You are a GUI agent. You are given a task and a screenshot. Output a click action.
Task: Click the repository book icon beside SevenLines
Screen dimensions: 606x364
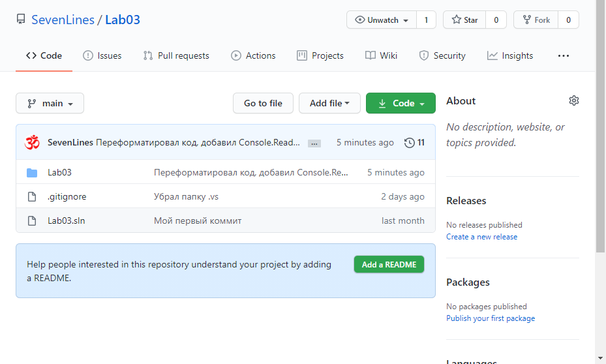(21, 20)
